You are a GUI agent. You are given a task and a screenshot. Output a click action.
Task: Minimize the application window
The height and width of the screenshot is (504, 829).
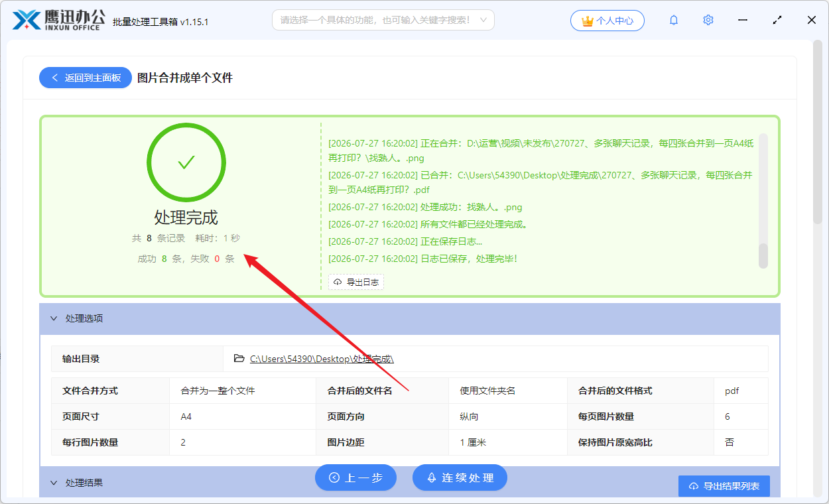743,21
